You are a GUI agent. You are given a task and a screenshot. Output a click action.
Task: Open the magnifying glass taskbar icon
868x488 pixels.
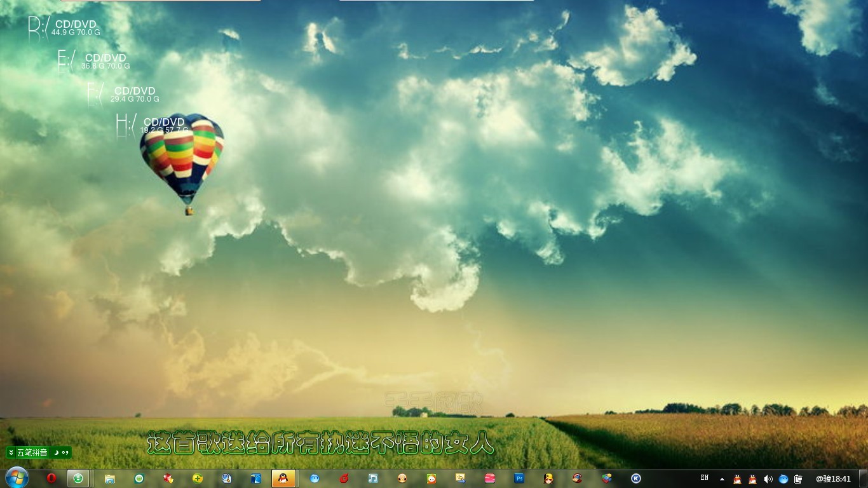(227, 478)
